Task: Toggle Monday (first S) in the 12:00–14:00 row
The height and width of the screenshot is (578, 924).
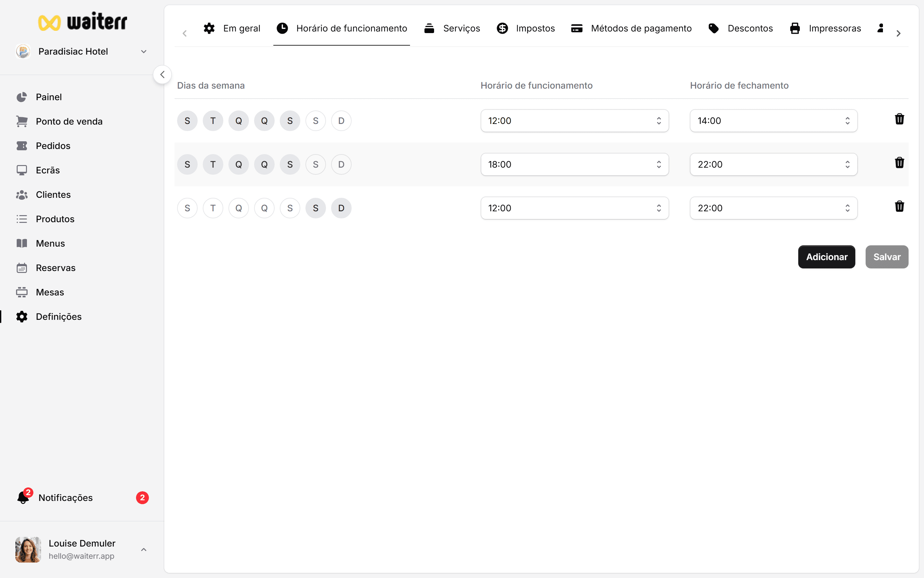Action: (187, 121)
